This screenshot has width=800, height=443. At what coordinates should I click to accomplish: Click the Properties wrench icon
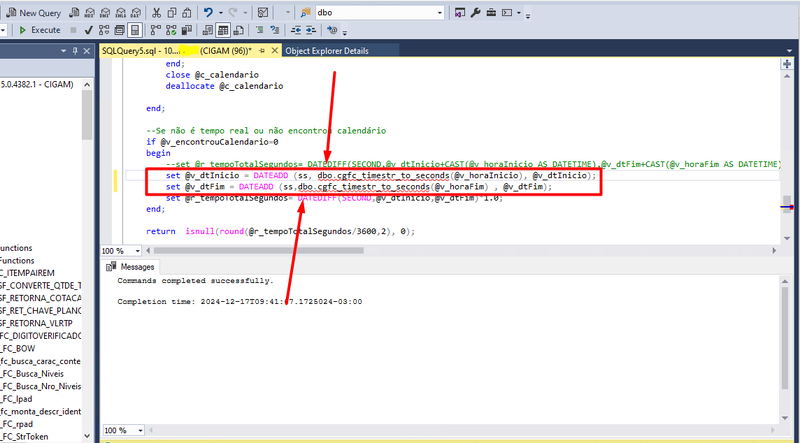(476, 13)
